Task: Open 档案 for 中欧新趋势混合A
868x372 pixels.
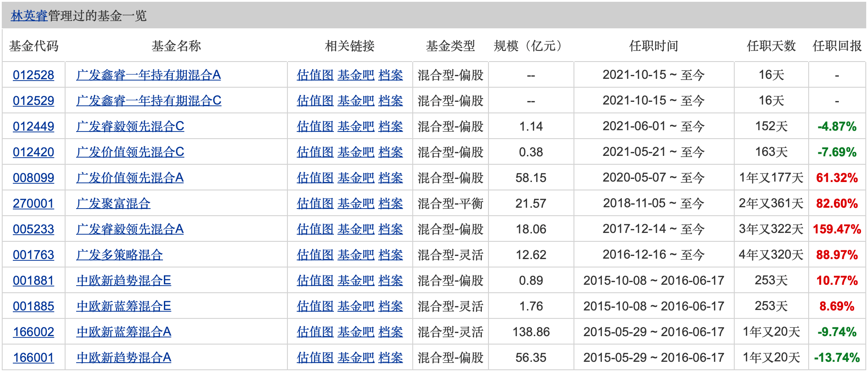Action: click(x=391, y=358)
